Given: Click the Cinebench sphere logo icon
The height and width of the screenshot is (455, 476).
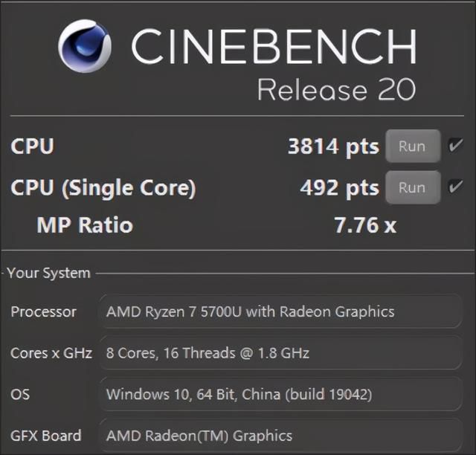Looking at the screenshot, I should [x=85, y=46].
